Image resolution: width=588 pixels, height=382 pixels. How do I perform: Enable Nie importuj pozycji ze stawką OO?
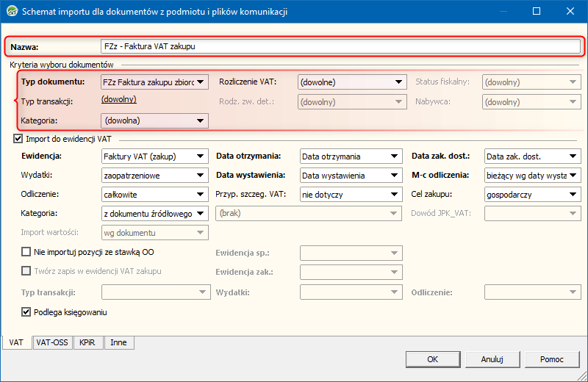(26, 252)
